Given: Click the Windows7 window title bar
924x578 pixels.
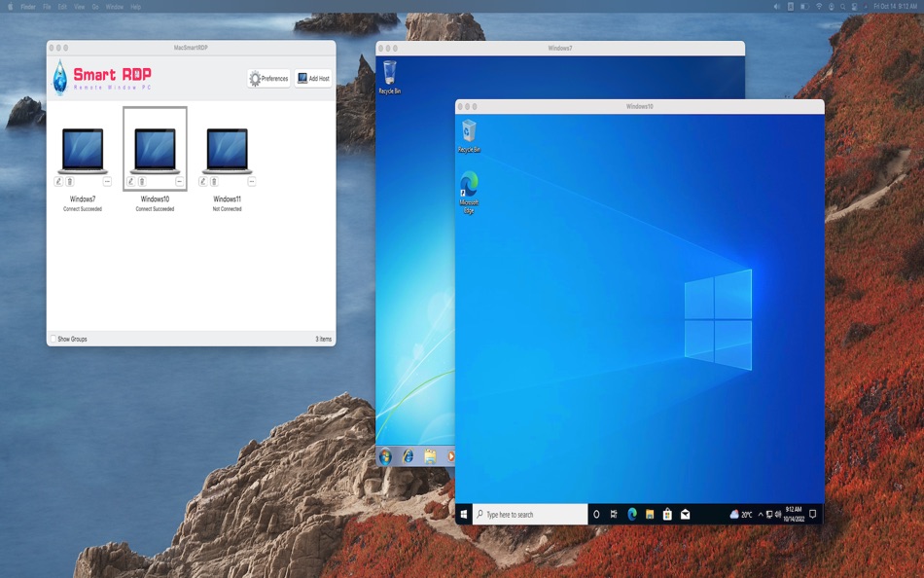Looking at the screenshot, I should click(x=560, y=48).
